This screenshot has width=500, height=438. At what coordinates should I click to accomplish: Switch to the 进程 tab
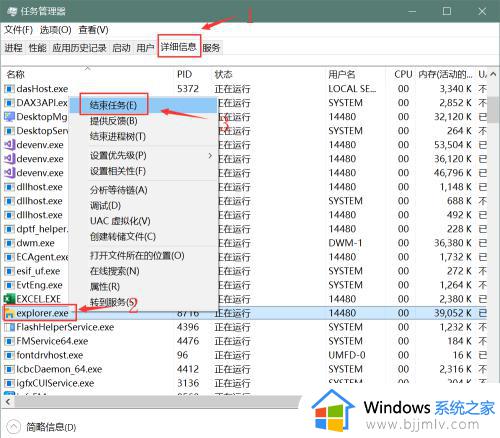pyautogui.click(x=13, y=48)
